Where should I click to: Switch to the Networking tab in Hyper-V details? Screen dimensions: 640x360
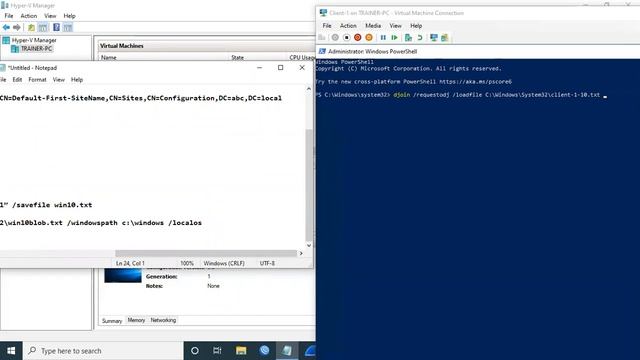pyautogui.click(x=163, y=320)
